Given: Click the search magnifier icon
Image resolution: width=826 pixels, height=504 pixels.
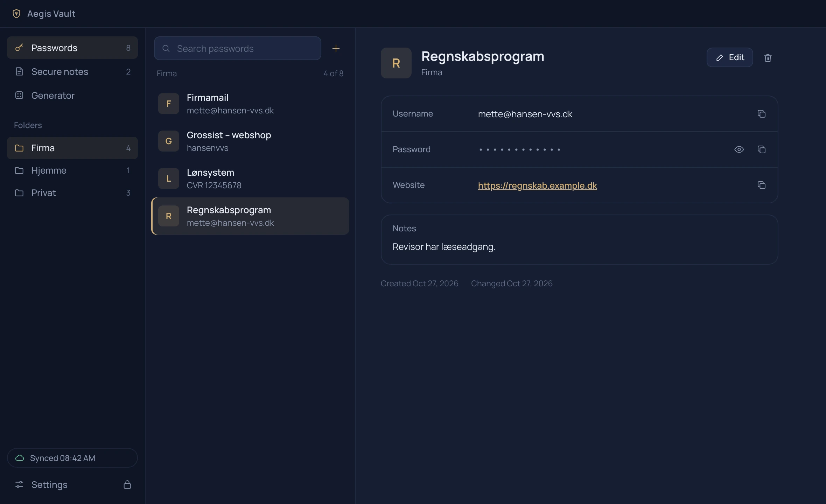Looking at the screenshot, I should coord(166,48).
